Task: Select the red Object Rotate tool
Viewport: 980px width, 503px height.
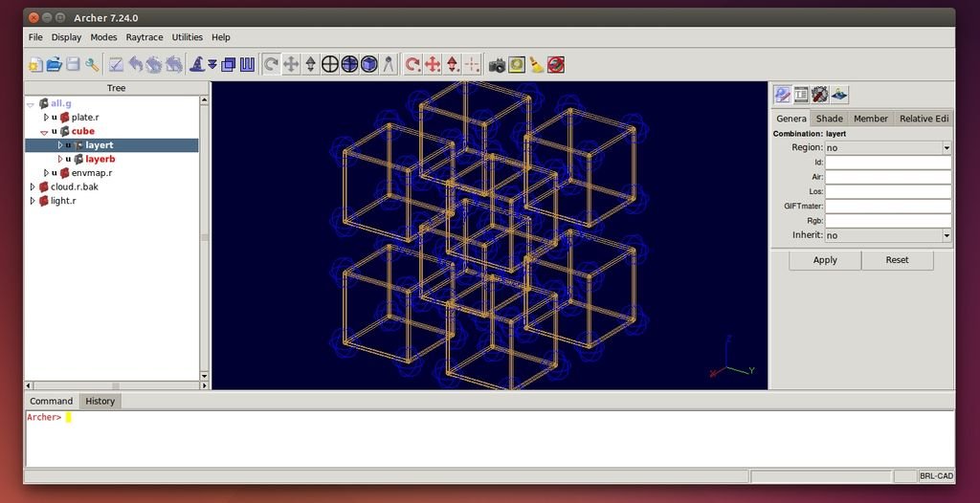Action: [412, 64]
